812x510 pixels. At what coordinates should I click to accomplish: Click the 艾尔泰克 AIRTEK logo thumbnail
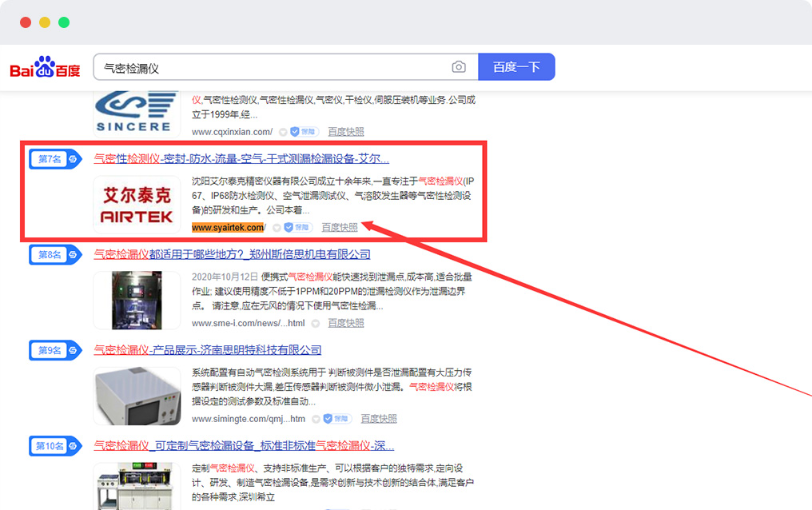(137, 205)
